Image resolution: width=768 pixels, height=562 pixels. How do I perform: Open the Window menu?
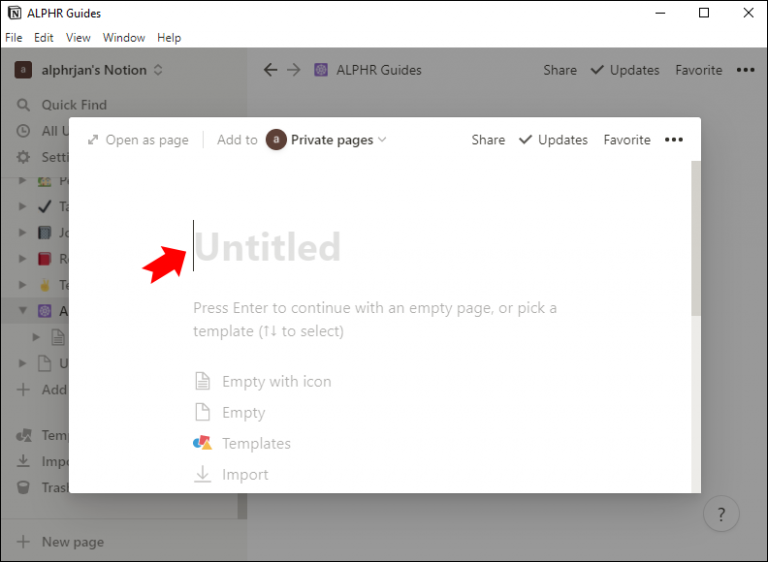click(124, 38)
